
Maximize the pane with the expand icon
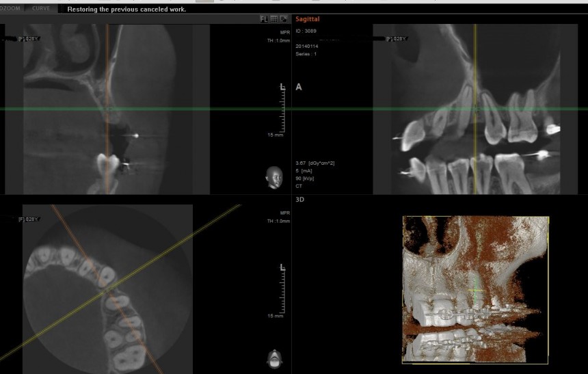click(283, 19)
